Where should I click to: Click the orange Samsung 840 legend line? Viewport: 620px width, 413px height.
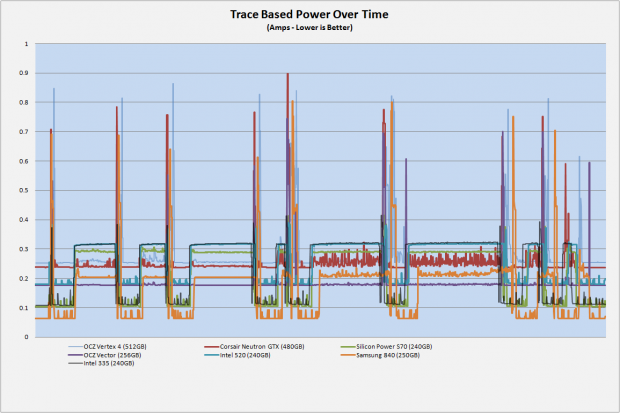(x=348, y=355)
